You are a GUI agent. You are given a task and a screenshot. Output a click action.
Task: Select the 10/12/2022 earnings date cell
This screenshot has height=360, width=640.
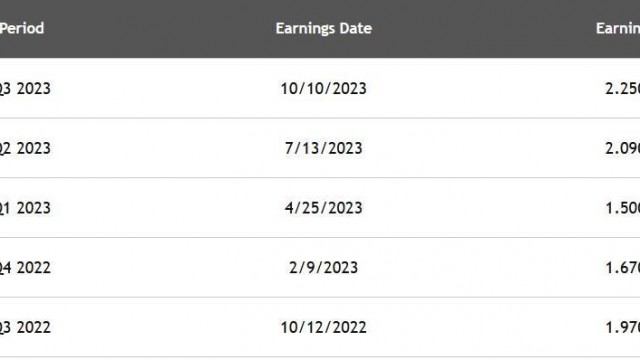click(x=324, y=327)
